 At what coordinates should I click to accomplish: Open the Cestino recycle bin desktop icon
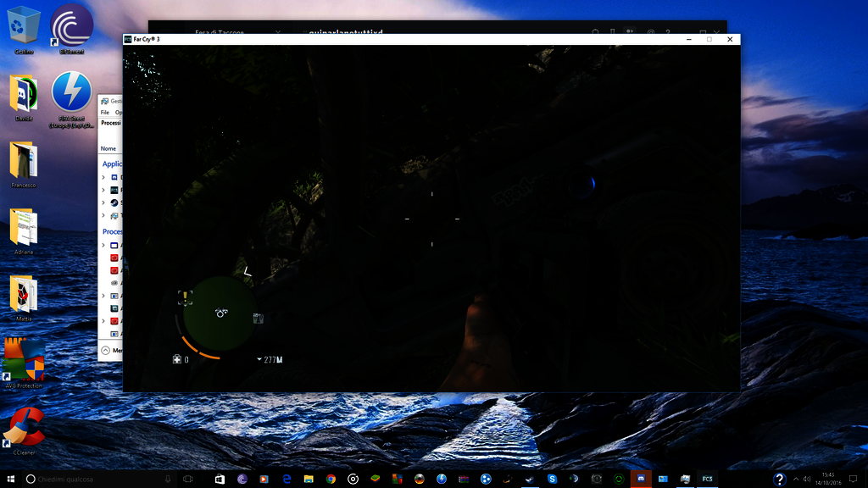click(x=24, y=30)
